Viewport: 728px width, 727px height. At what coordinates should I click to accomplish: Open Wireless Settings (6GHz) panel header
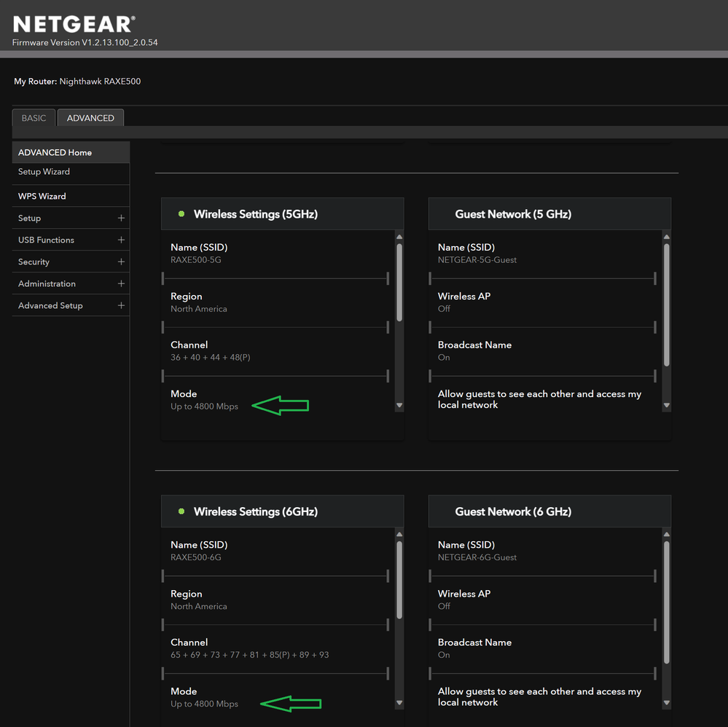coord(255,511)
